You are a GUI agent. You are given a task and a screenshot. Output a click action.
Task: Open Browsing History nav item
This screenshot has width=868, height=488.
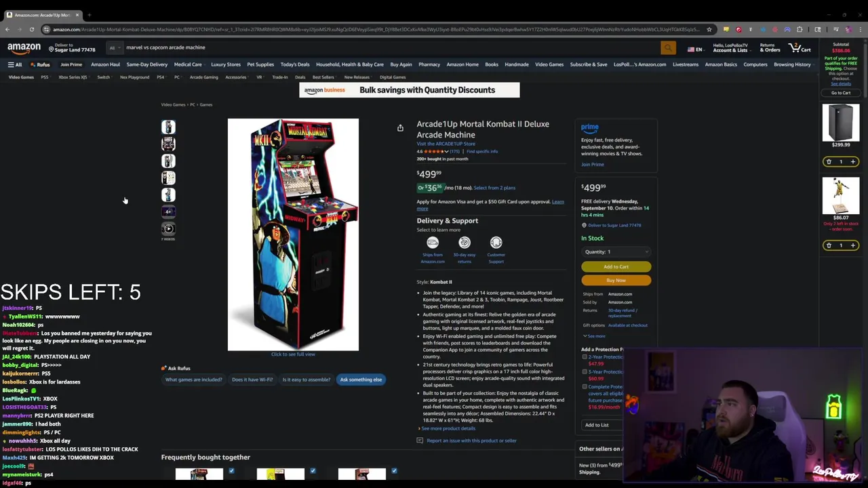click(x=792, y=64)
